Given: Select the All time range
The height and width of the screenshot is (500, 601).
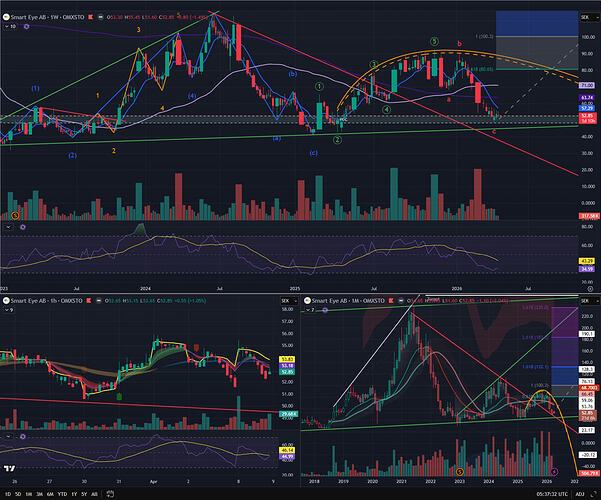Looking at the screenshot, I should click(x=92, y=493).
